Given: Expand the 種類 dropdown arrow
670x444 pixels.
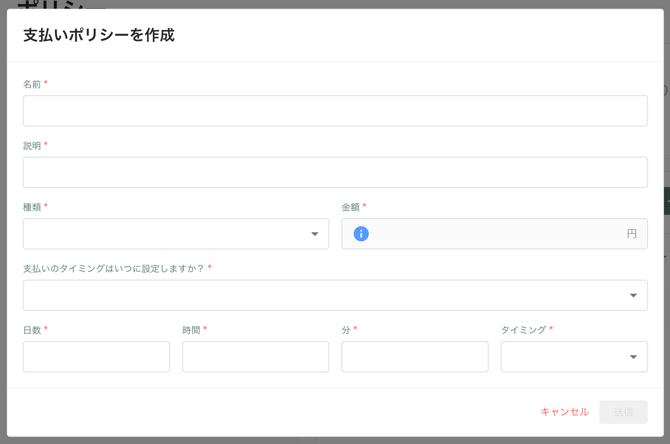Looking at the screenshot, I should tap(314, 234).
